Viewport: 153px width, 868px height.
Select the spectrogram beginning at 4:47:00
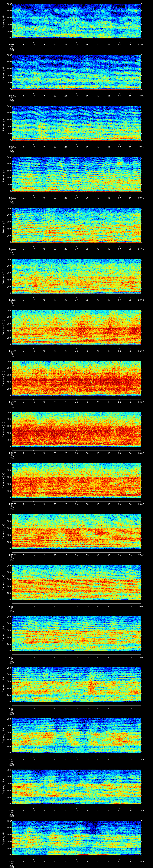(76, 72)
